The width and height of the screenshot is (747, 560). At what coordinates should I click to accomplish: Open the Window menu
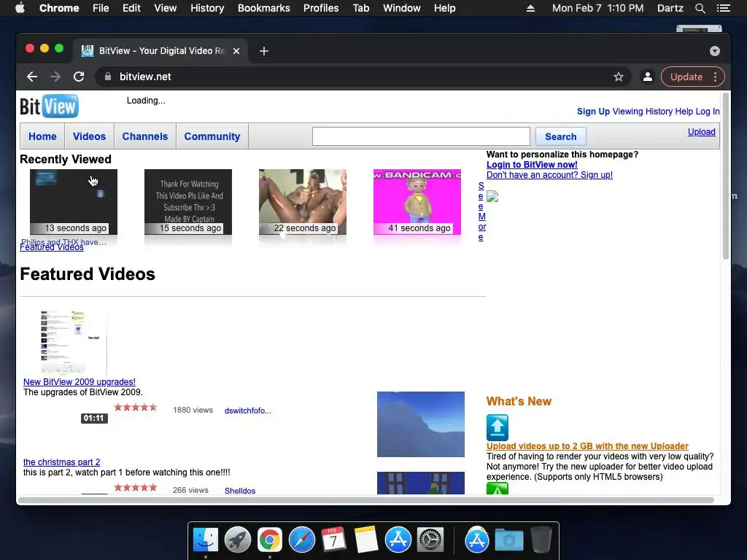click(402, 8)
